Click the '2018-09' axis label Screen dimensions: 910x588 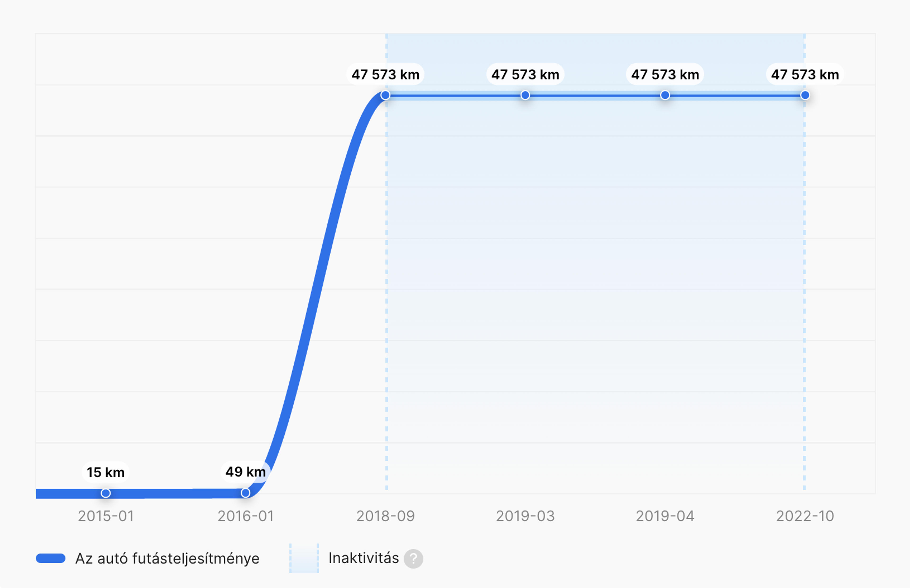[x=386, y=516]
